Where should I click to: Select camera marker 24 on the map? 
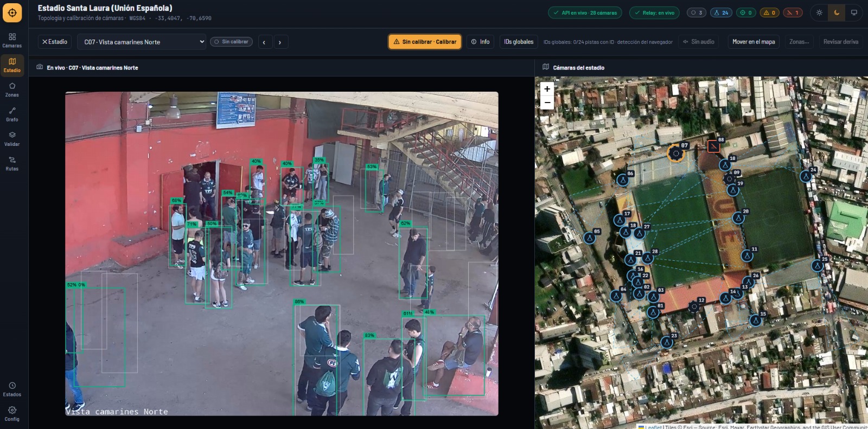pyautogui.click(x=806, y=176)
